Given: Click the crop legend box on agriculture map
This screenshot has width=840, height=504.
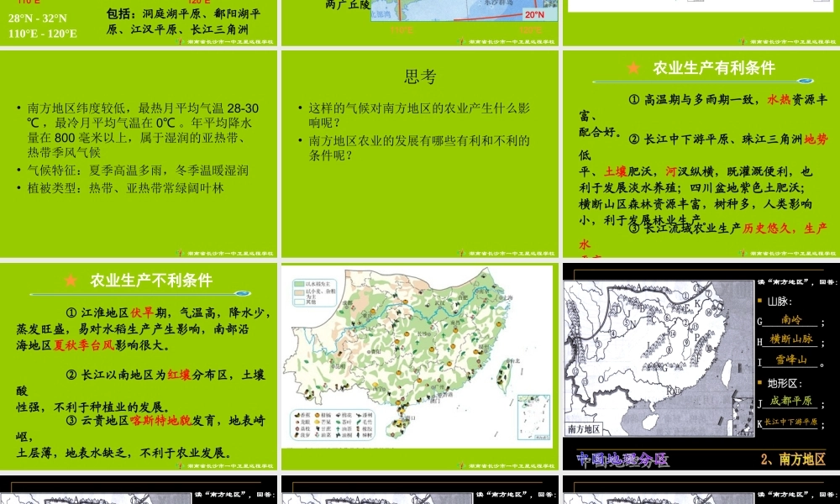Looking at the screenshot, I should 332,425.
